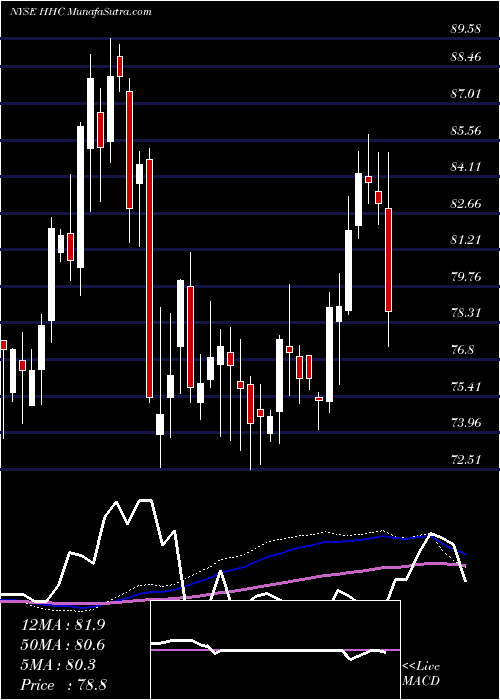The image size is (500, 700).
Task: Click the NYSE HHC MunafaSutra.com title text
Action: click(x=81, y=12)
